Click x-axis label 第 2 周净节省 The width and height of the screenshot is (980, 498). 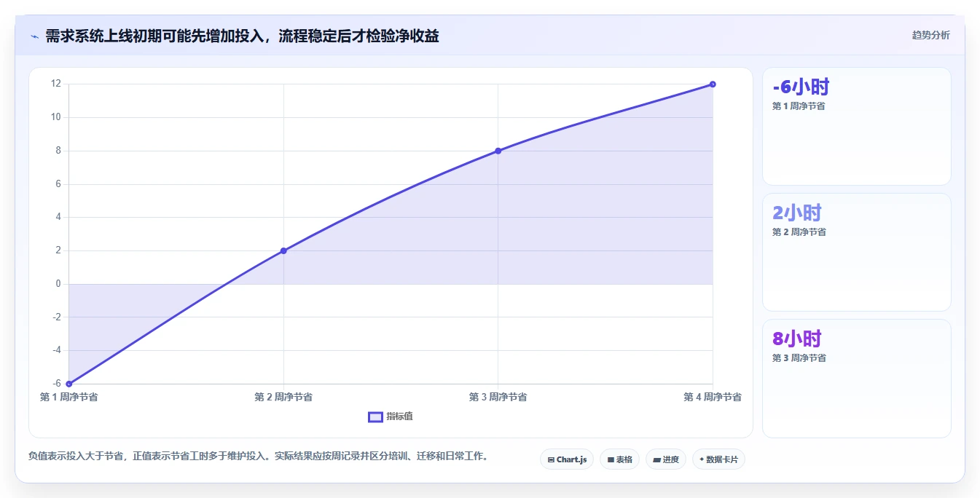tap(283, 397)
